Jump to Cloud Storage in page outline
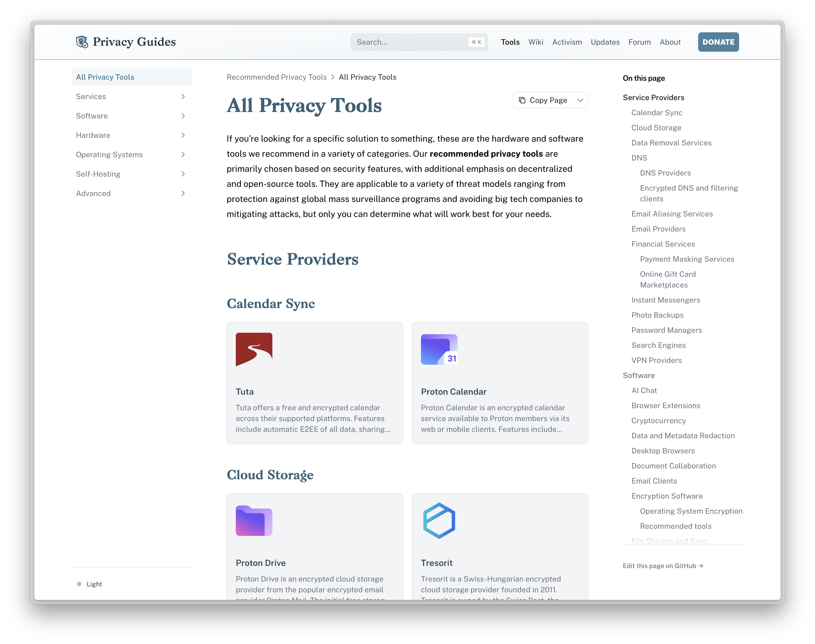Viewport: 815px width, 644px height. pyautogui.click(x=656, y=128)
